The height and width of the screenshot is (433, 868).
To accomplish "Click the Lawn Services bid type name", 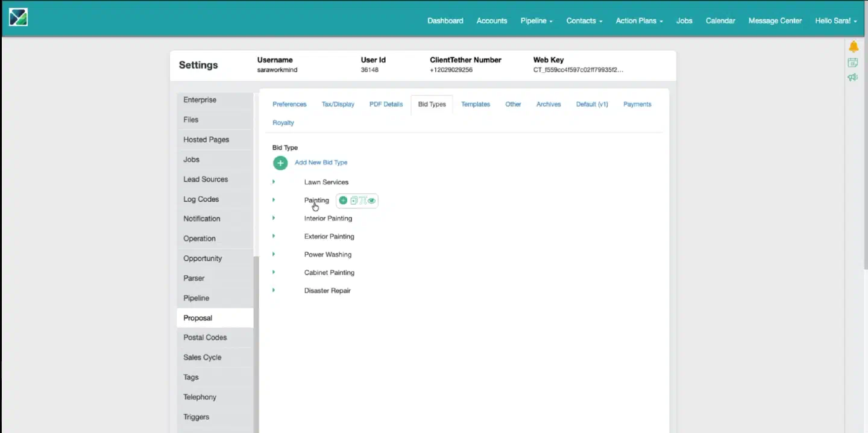I will point(326,182).
